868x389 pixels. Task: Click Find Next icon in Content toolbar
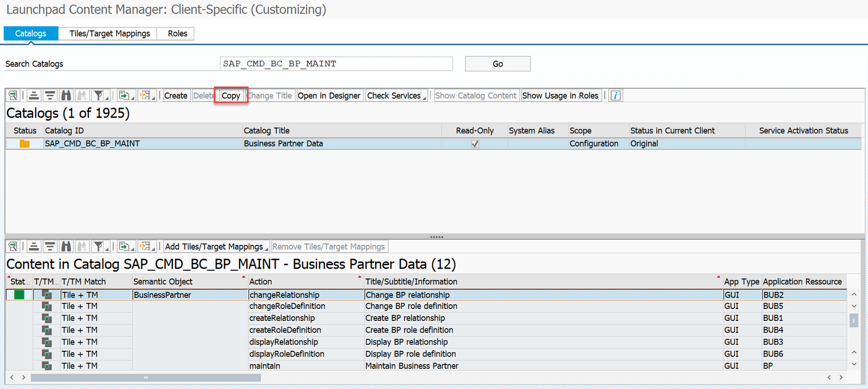(82, 246)
